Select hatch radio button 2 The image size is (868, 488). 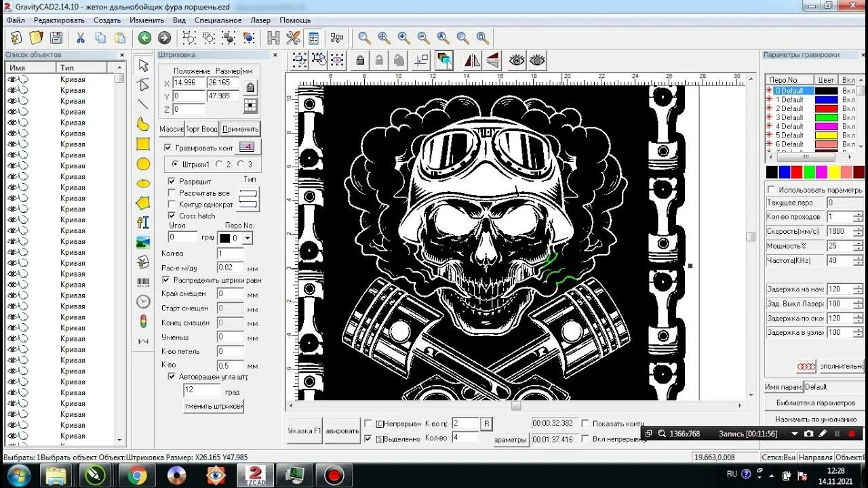pos(219,164)
